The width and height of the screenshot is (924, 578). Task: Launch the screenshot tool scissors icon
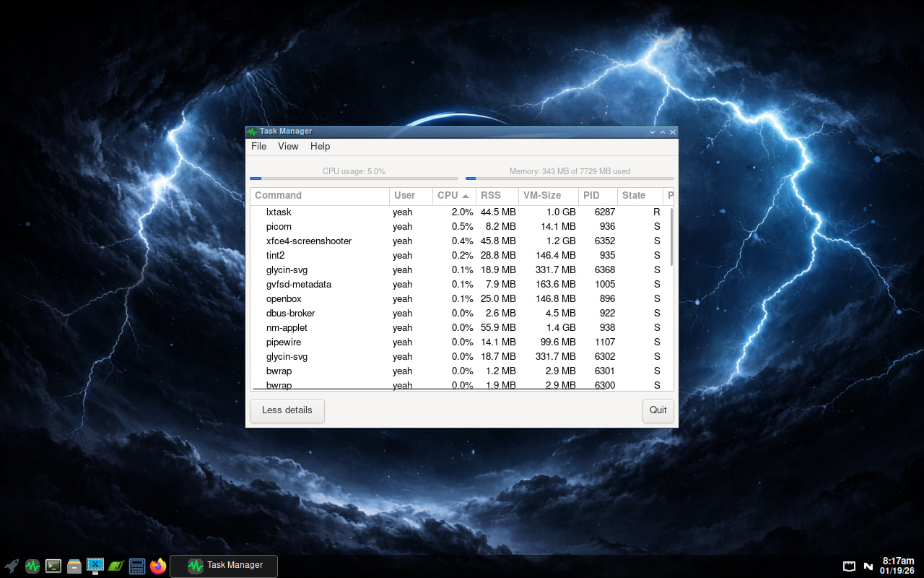tap(95, 566)
